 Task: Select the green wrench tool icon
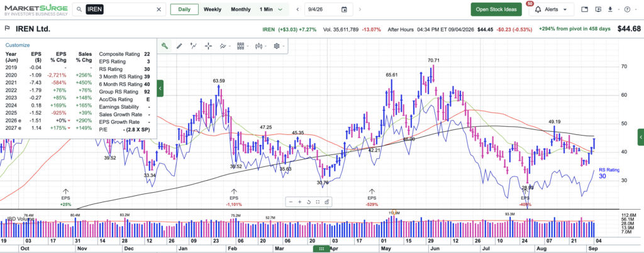[x=165, y=46]
